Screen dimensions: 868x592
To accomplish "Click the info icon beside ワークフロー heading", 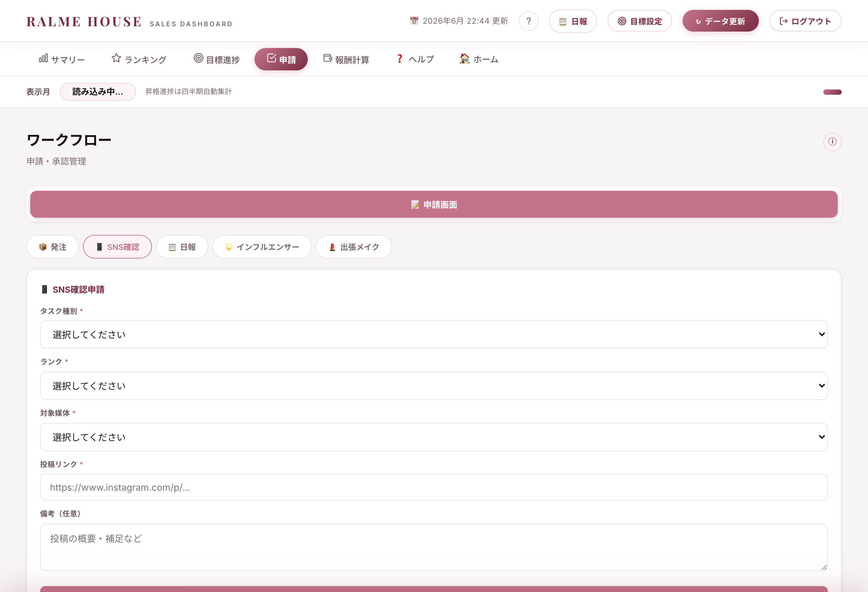I will tap(832, 142).
